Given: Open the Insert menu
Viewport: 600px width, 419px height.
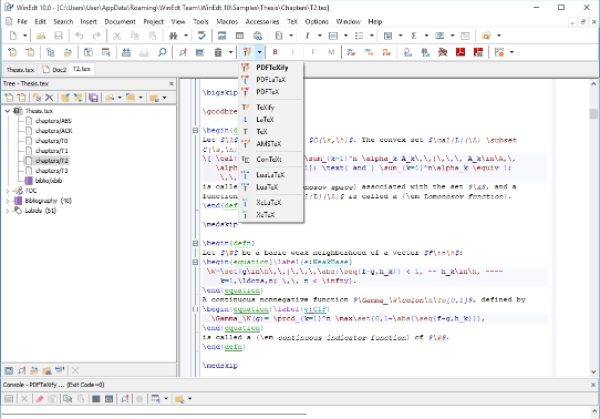Looking at the screenshot, I should coord(88,22).
